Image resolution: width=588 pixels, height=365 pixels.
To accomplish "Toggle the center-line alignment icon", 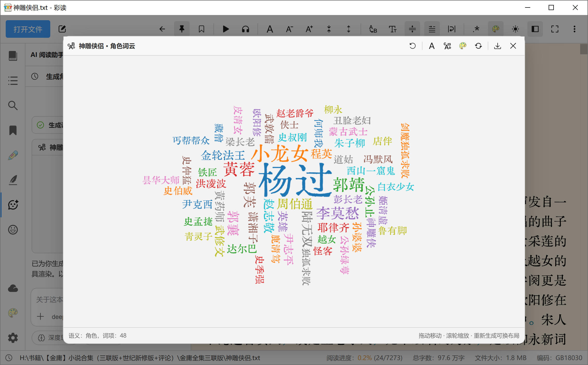I will (x=412, y=29).
